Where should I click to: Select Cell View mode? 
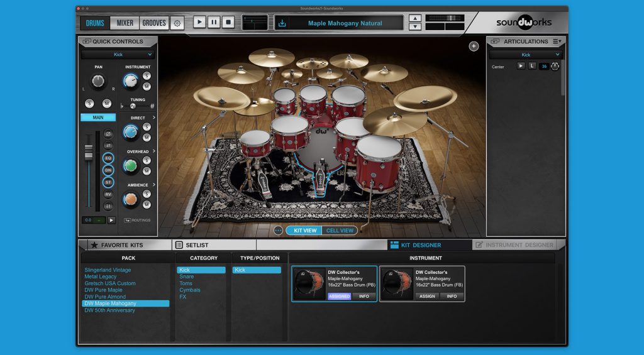[x=340, y=231]
